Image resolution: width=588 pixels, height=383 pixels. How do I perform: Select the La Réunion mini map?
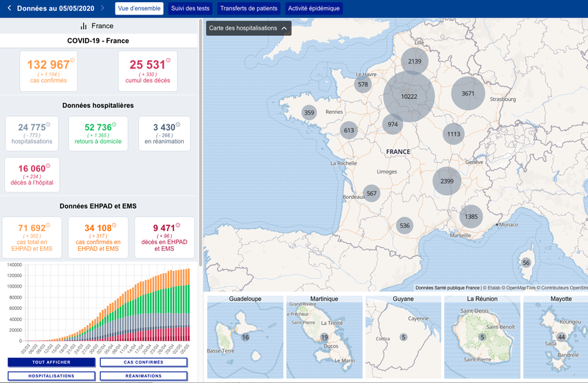pyautogui.click(x=482, y=337)
